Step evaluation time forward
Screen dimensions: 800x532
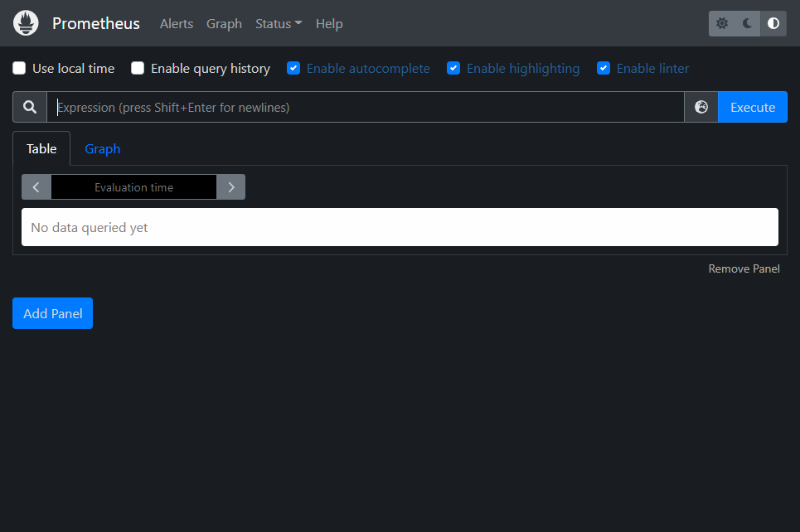pyautogui.click(x=231, y=187)
